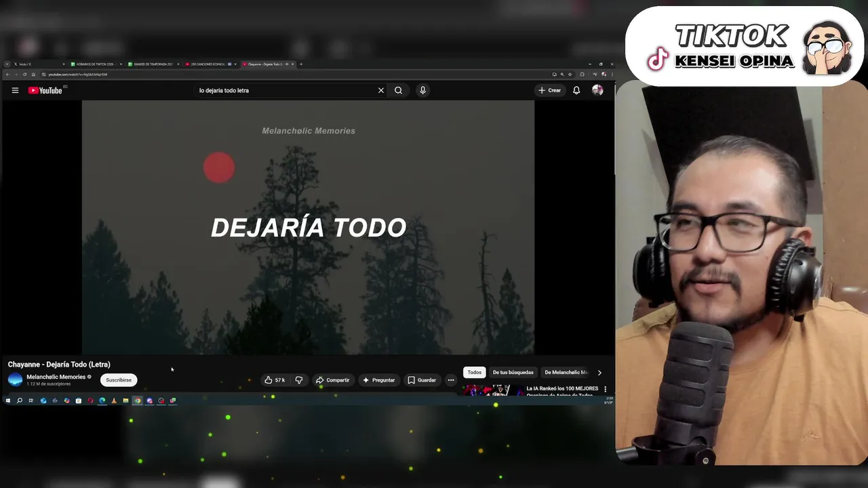The width and height of the screenshot is (868, 488).
Task: Start voice search with microphone icon
Action: pyautogui.click(x=422, y=90)
